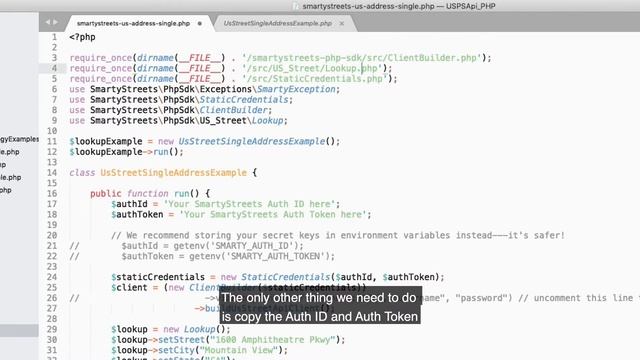Click $staticCredentials assignment on line 24
640x360 pixels.
point(278,277)
